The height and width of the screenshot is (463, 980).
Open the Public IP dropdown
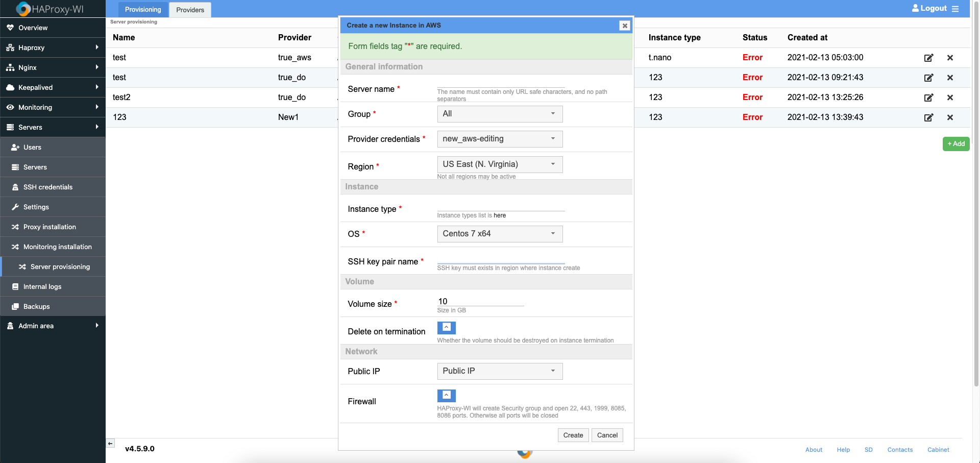(500, 371)
